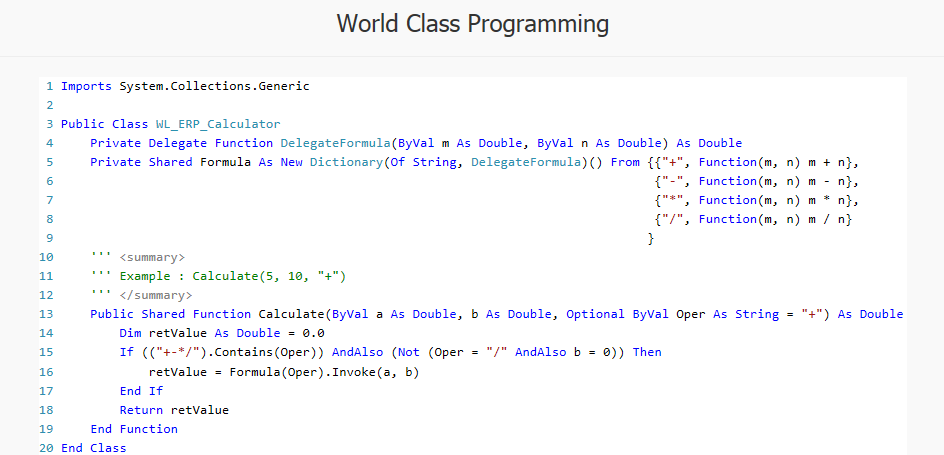Screen dimensions: 944x455
Task: Click the Dictionary keyword on line 5
Action: (346, 162)
